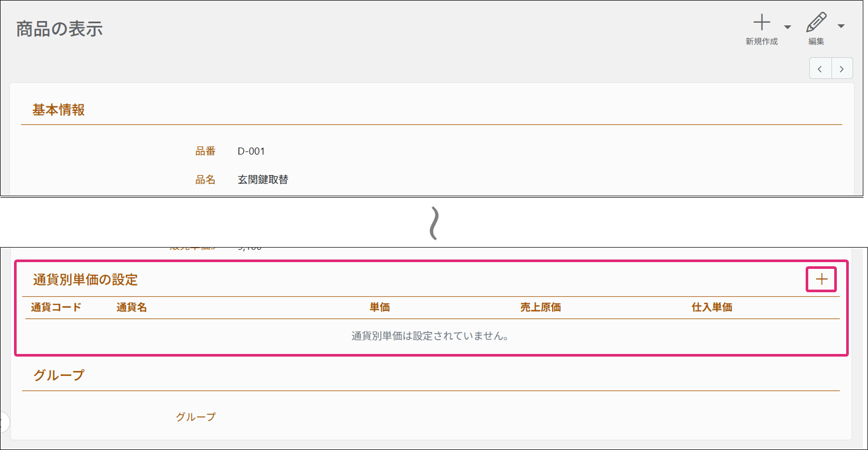Select the product number value D-001
The height and width of the screenshot is (450, 868).
(251, 151)
